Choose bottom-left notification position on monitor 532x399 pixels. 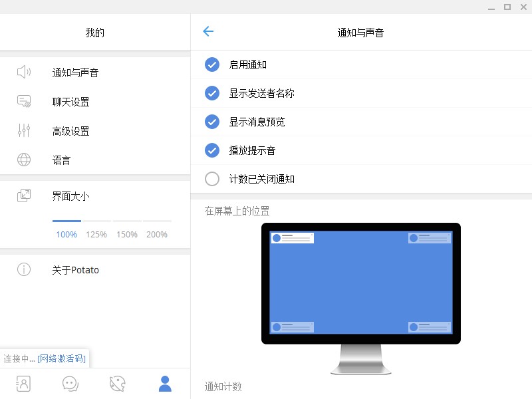tap(292, 327)
